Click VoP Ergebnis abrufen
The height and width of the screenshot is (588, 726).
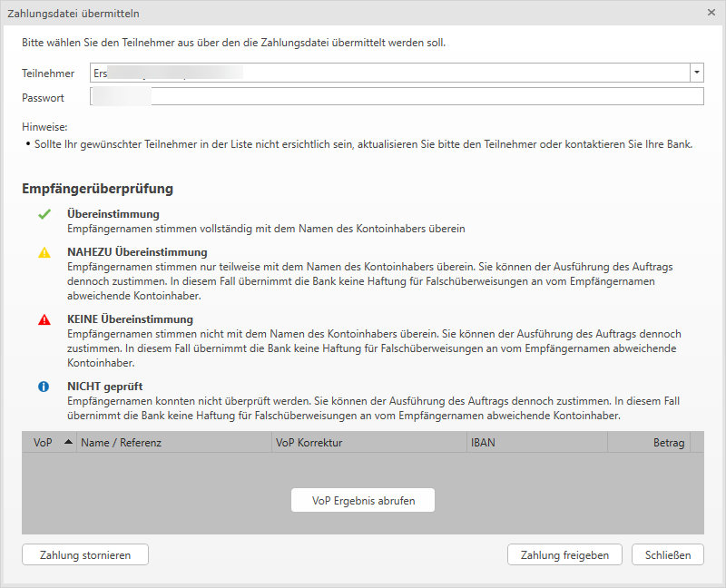[362, 500]
